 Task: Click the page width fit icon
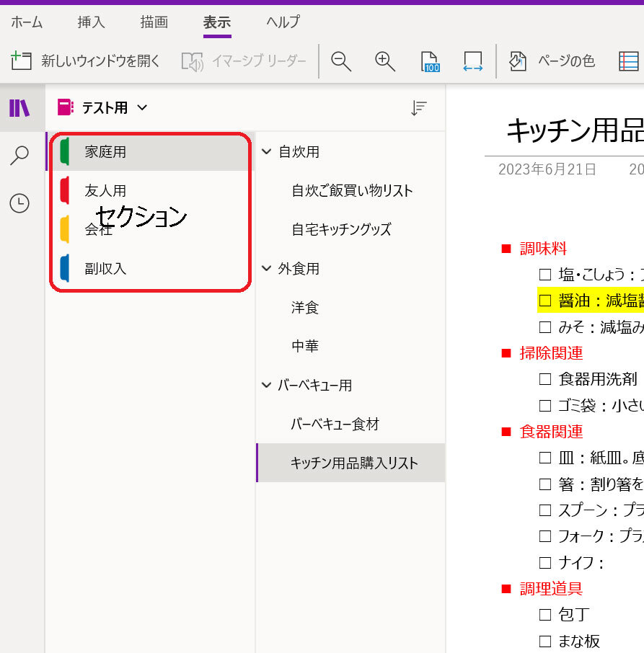(473, 61)
